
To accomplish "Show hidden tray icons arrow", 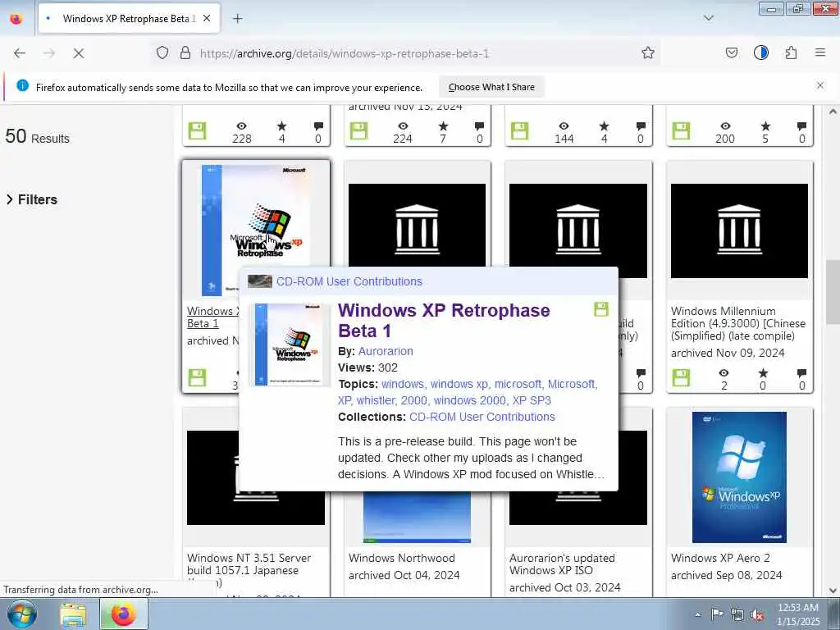I will click(697, 614).
